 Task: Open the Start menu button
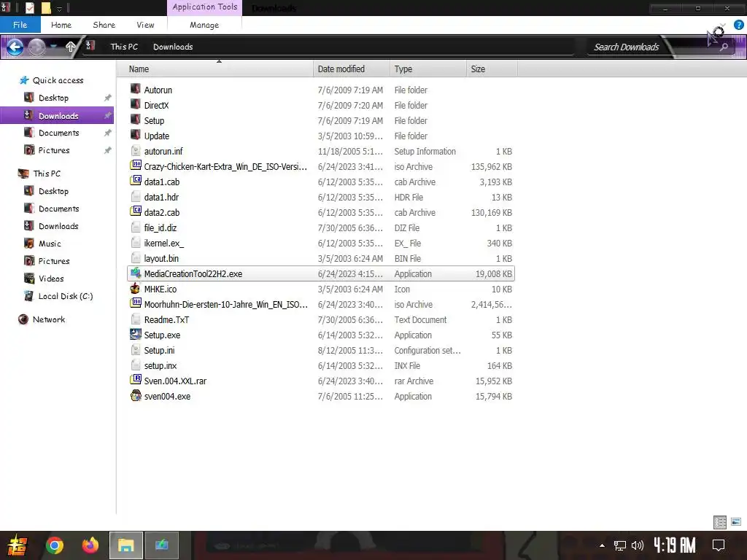18,545
